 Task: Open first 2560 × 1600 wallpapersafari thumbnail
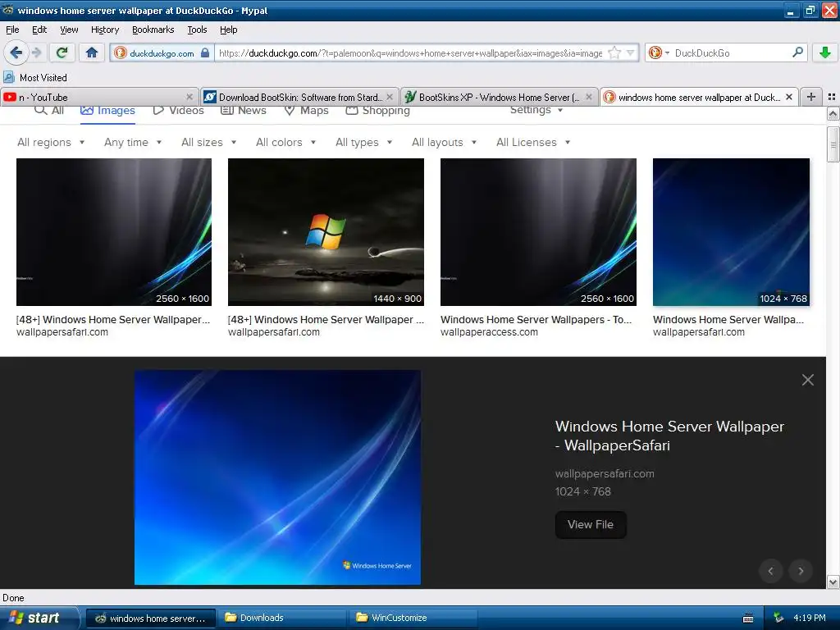[x=114, y=232]
